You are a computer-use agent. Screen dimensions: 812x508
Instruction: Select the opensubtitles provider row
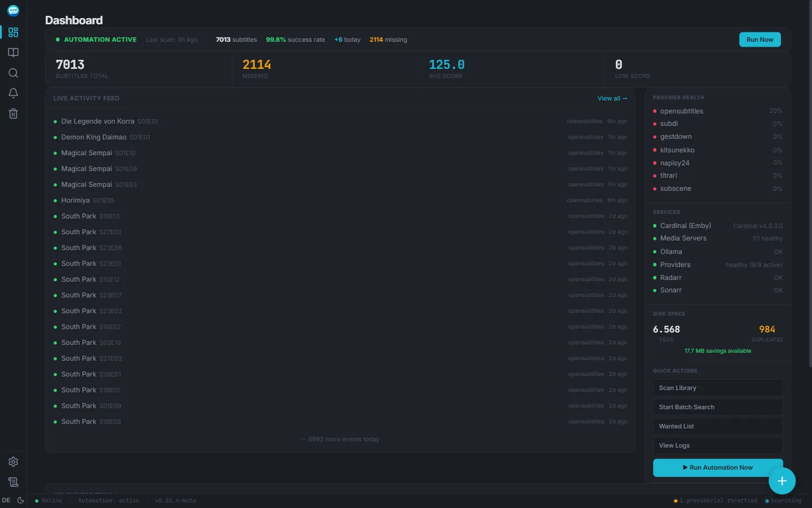718,111
